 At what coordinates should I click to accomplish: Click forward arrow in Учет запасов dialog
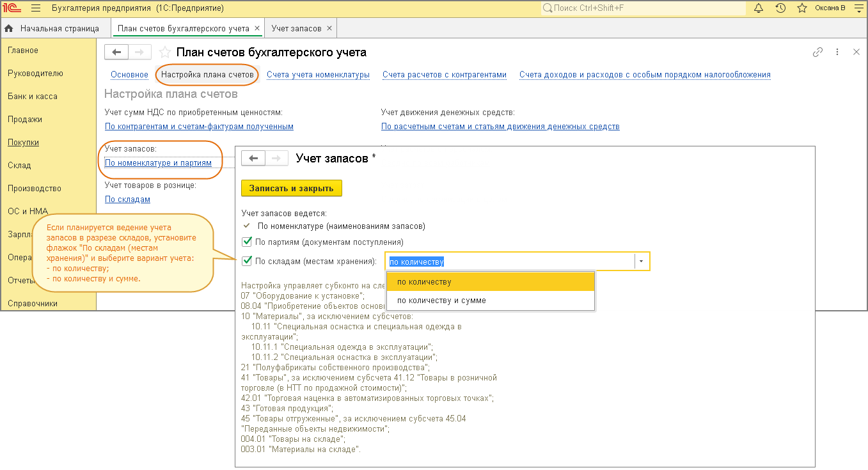pos(276,158)
